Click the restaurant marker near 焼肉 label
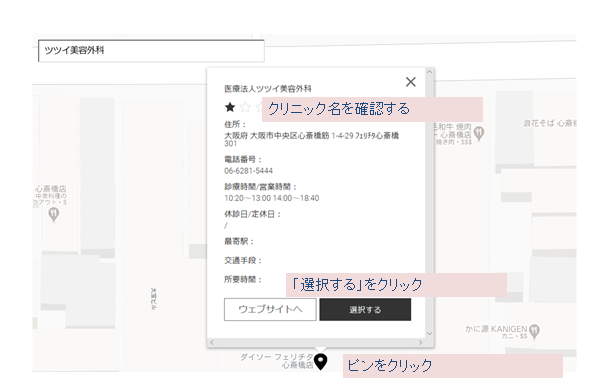The image size is (600, 387). (479, 133)
